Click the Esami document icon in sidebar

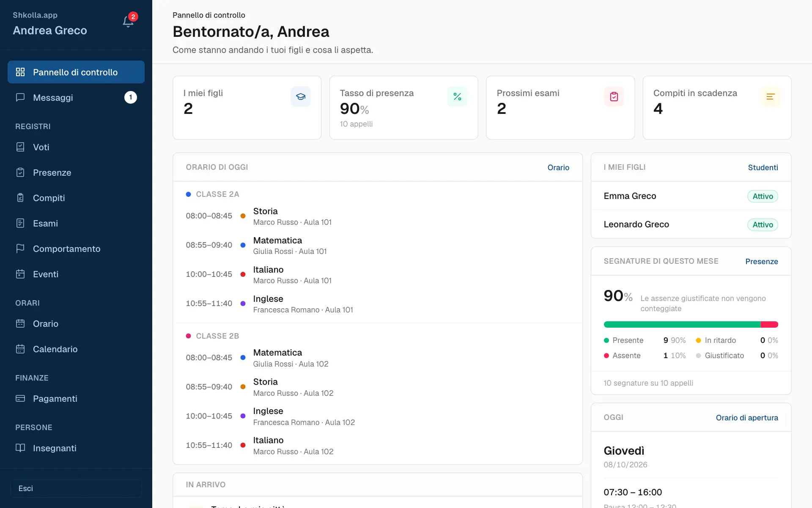[x=20, y=223]
